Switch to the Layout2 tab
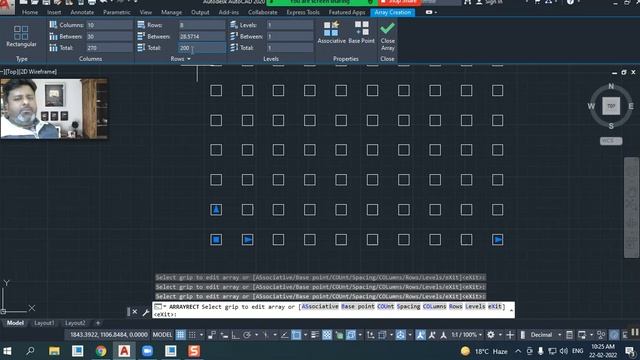Image resolution: width=640 pixels, height=360 pixels. (76, 323)
